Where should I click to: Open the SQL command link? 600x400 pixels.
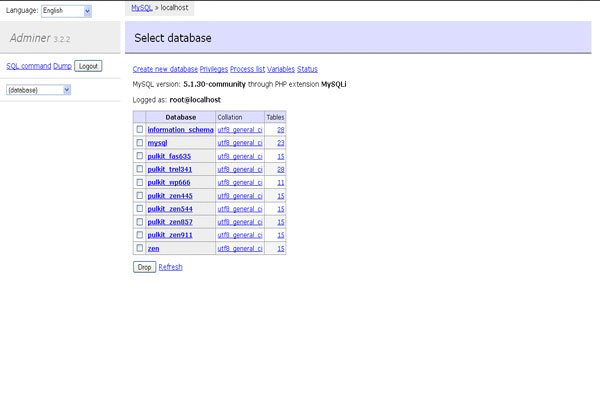(28, 66)
